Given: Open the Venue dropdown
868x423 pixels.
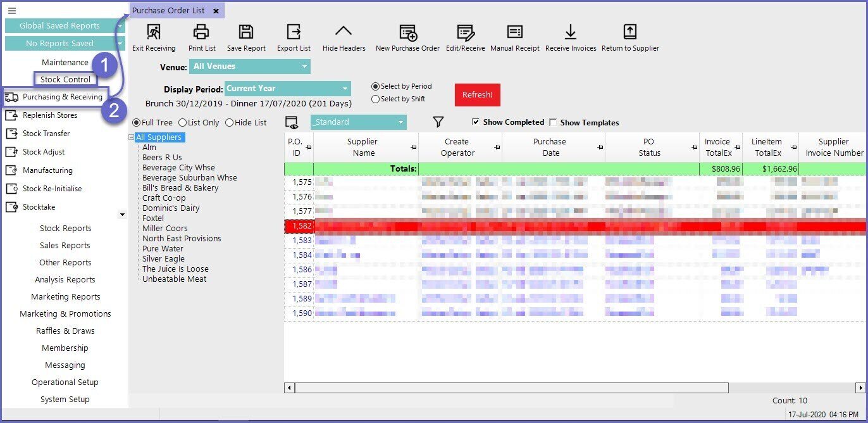Looking at the screenshot, I should point(250,66).
